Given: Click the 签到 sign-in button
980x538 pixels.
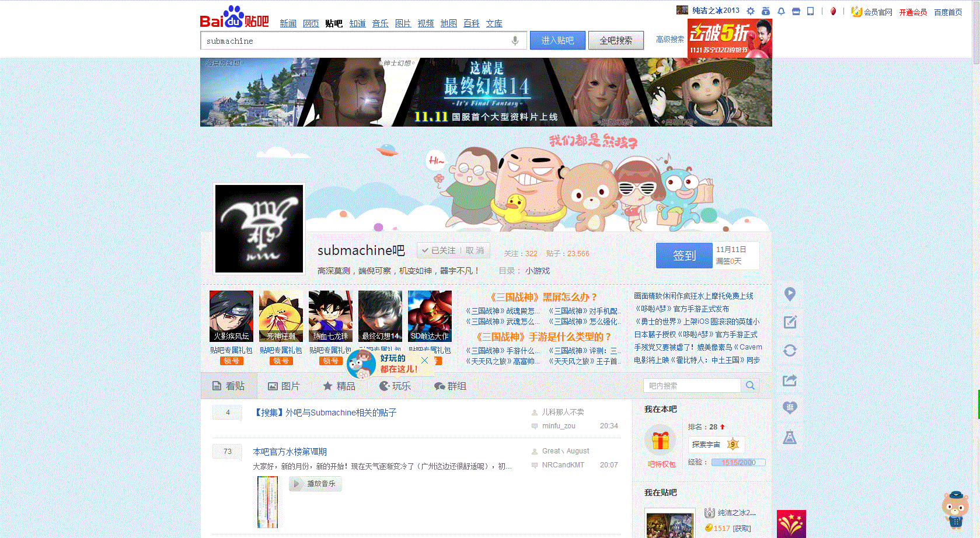Looking at the screenshot, I should (684, 256).
